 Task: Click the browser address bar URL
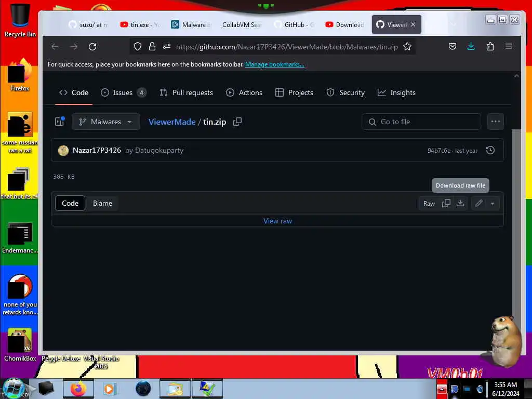[287, 47]
